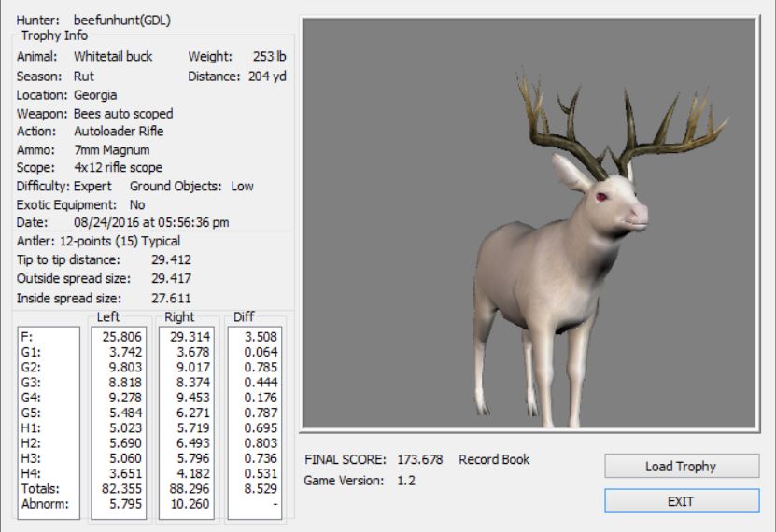Click the Scope value 4x12 rifle scope
776x532 pixels.
tap(118, 168)
